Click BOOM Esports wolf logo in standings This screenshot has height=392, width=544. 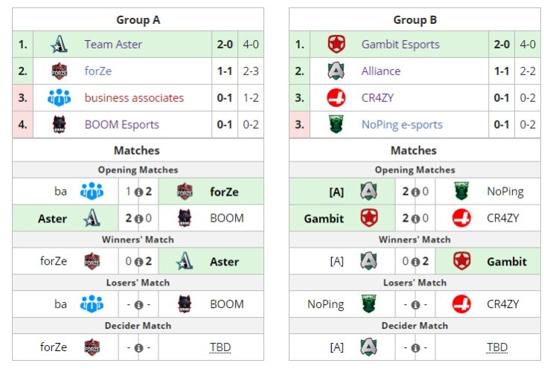[x=60, y=124]
